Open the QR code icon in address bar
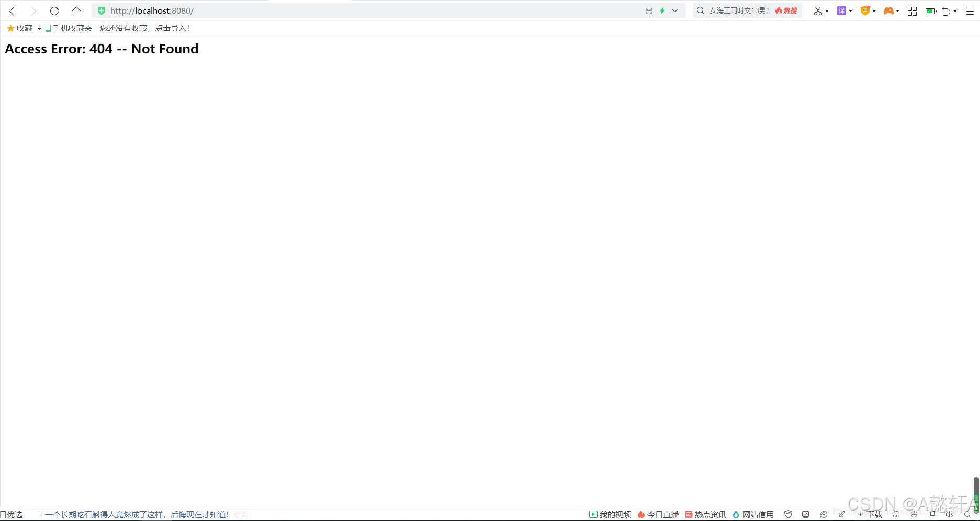 649,10
